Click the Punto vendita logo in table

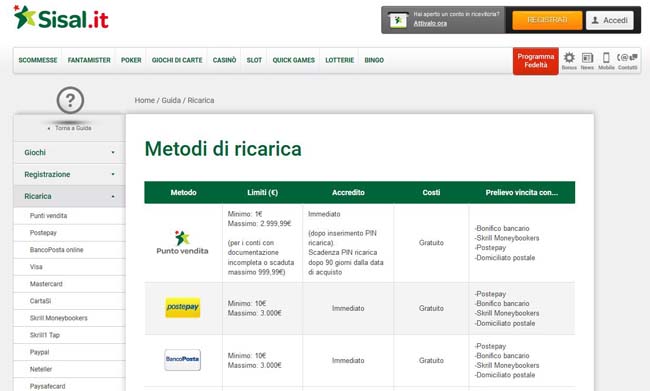pyautogui.click(x=182, y=242)
